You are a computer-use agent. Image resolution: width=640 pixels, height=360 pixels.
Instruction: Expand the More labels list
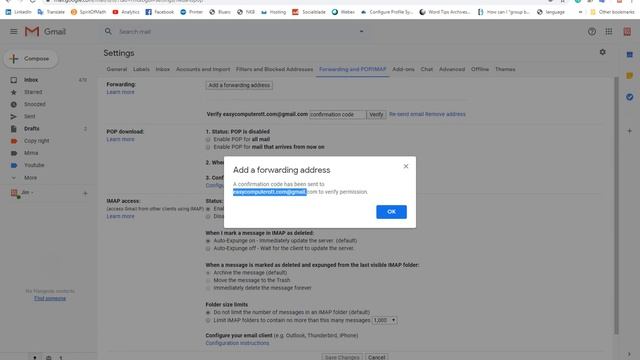point(30,178)
